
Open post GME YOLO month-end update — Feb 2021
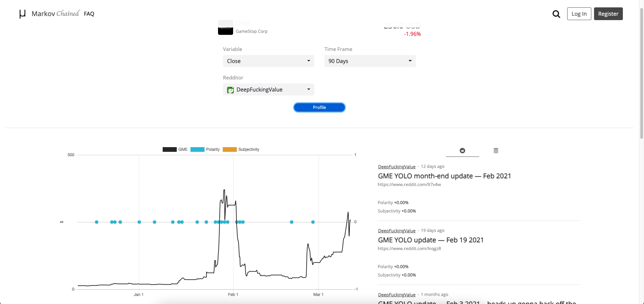click(444, 176)
